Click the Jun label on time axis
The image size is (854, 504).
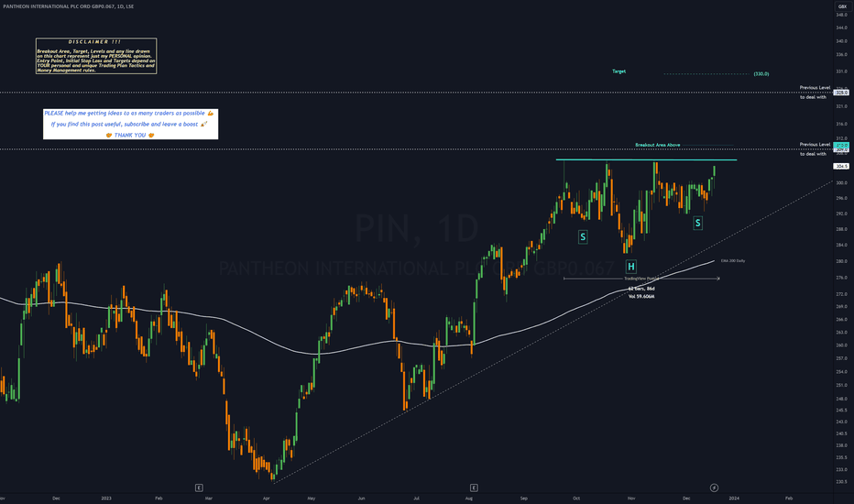[x=361, y=498]
